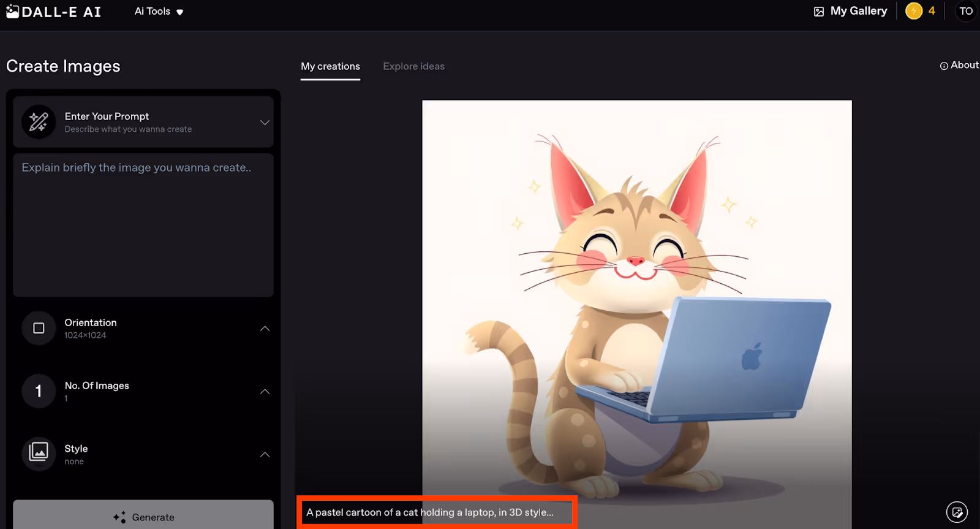This screenshot has height=529, width=980.
Task: Click the gold credits coin icon
Action: click(x=914, y=11)
